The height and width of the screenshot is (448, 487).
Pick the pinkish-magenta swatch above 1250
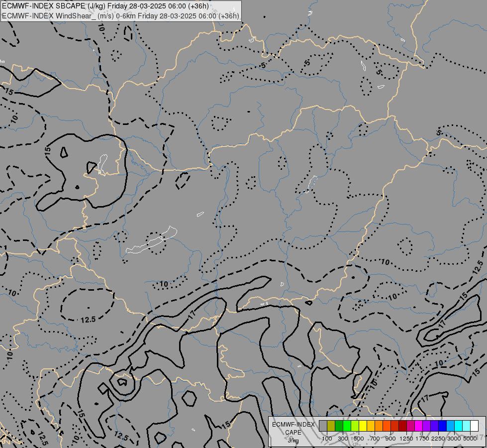click(x=410, y=426)
